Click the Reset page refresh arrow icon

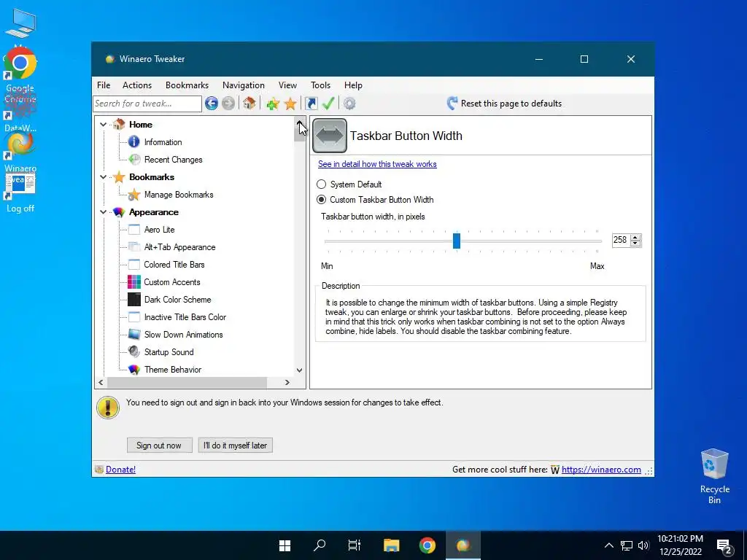coord(452,104)
